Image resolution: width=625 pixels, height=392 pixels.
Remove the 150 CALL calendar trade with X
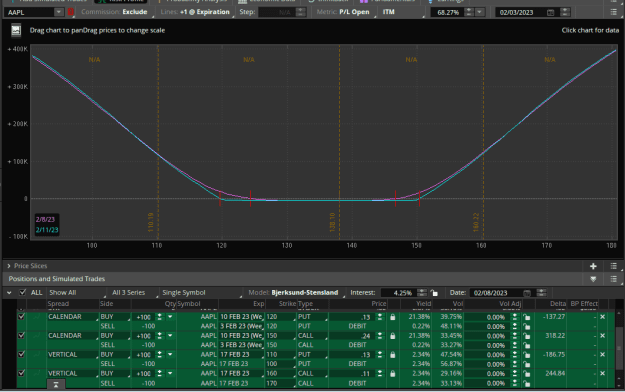tap(602, 336)
